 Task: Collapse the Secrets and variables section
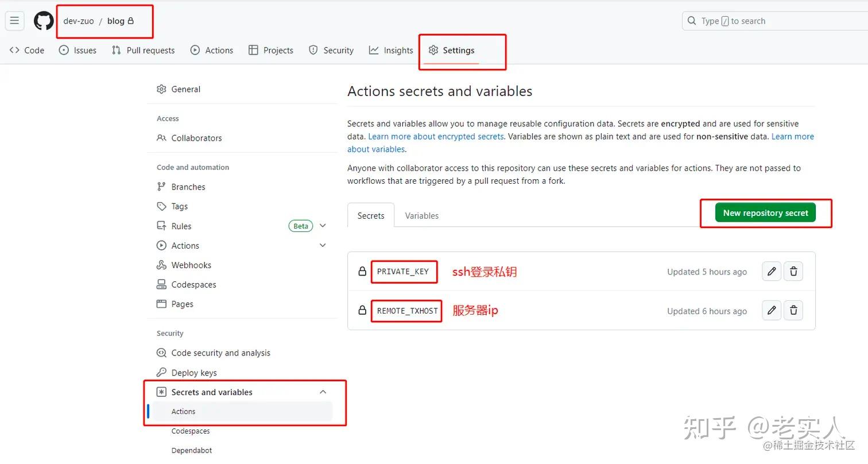pyautogui.click(x=323, y=392)
